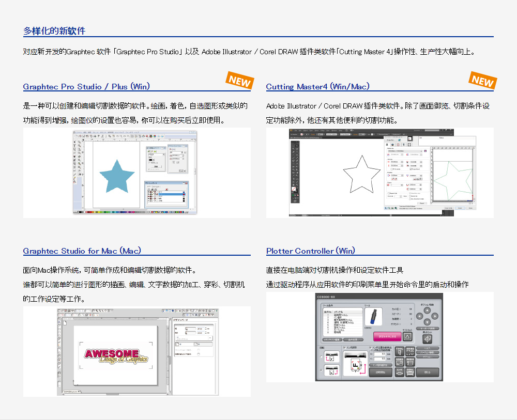Click the NEW badge beside Cutting Master4
Viewport: 517px width, 420px height.
click(483, 81)
